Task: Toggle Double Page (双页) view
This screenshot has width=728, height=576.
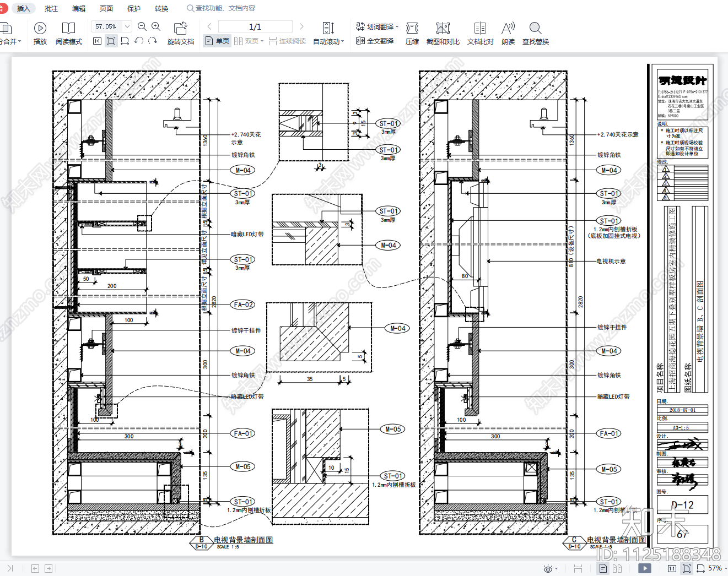Action: (x=249, y=41)
